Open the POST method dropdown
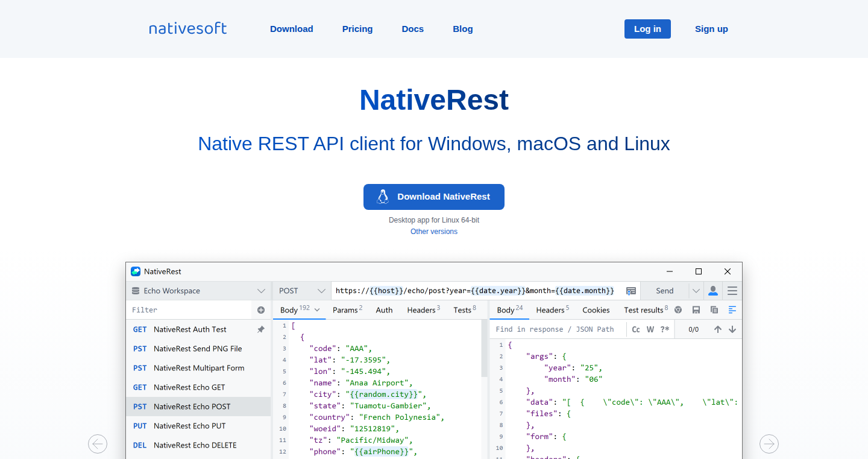 pos(301,291)
